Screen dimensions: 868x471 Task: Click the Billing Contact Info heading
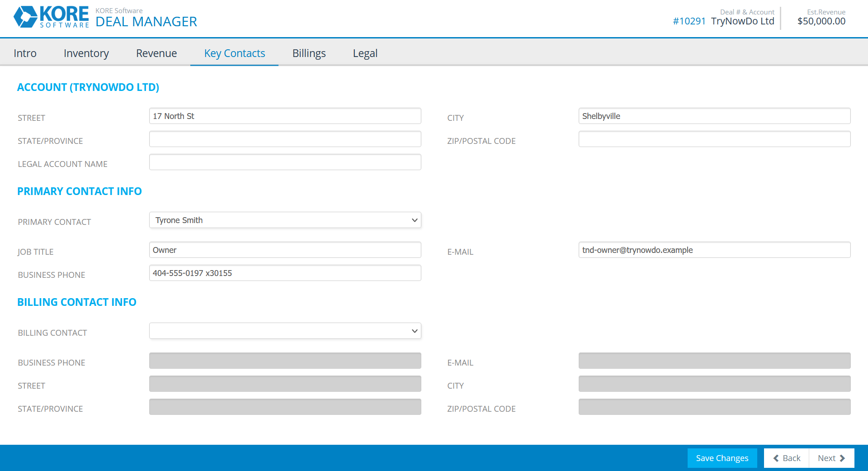pos(77,302)
